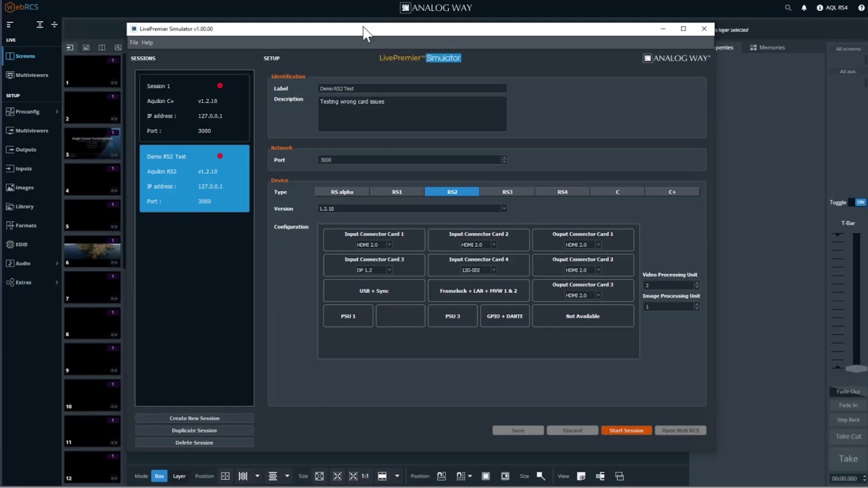Screen dimensions: 868x488
Task: Open Screens section in WebRCS sidebar
Action: (25, 56)
